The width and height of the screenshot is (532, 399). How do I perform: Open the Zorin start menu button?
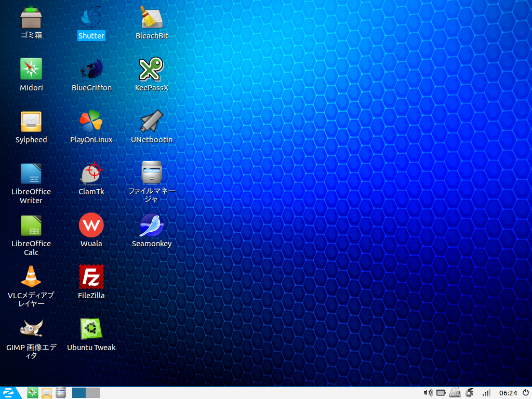pyautogui.click(x=9, y=393)
